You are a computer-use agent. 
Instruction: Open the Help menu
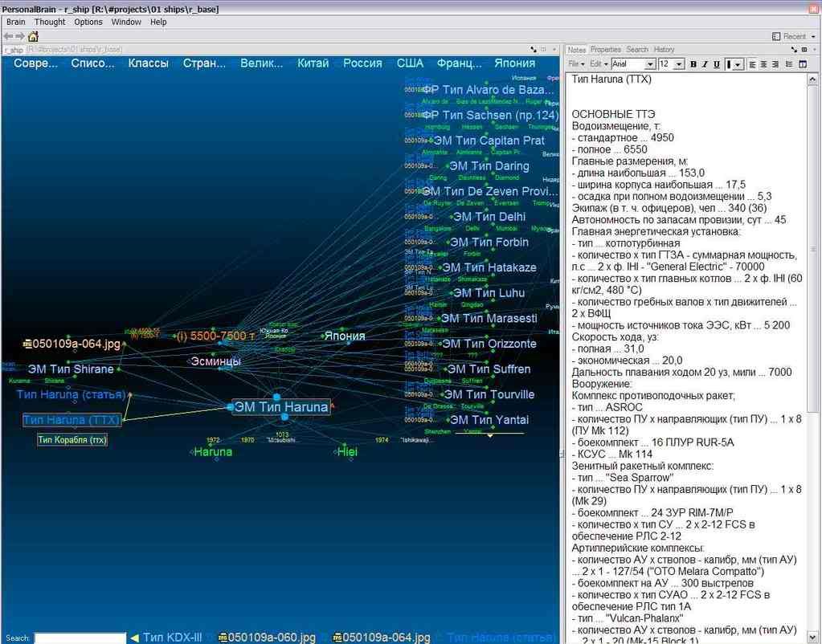click(158, 22)
